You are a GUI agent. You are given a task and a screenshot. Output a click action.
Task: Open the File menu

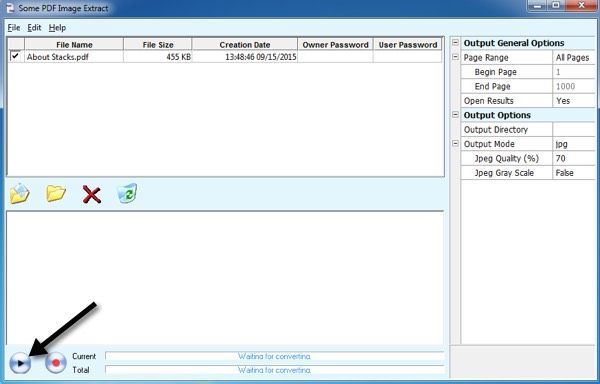(14, 28)
